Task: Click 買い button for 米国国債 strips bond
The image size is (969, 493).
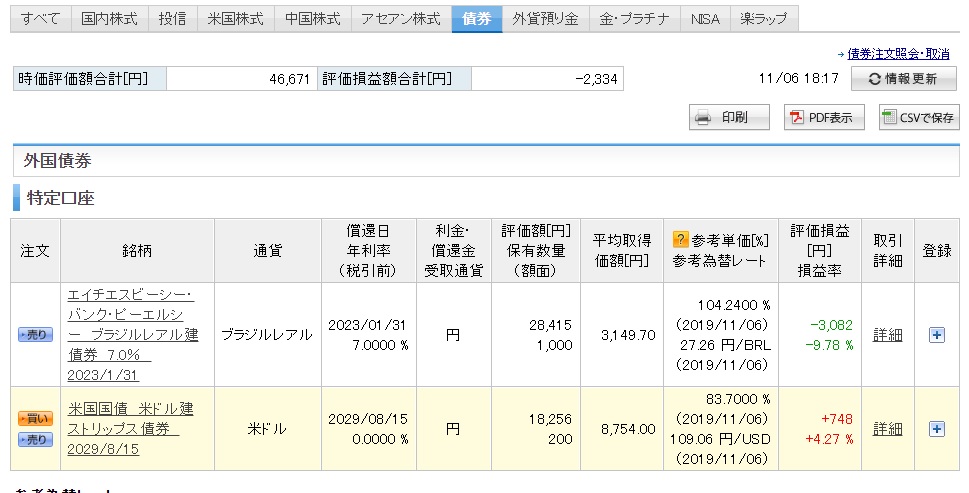Action: 35,418
